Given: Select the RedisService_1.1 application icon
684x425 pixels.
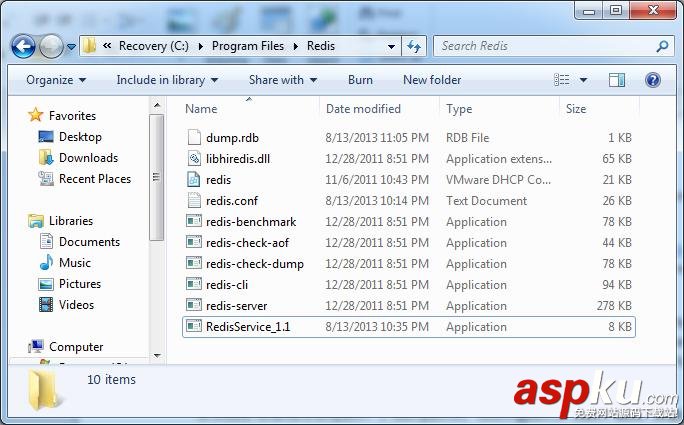Looking at the screenshot, I should [194, 326].
